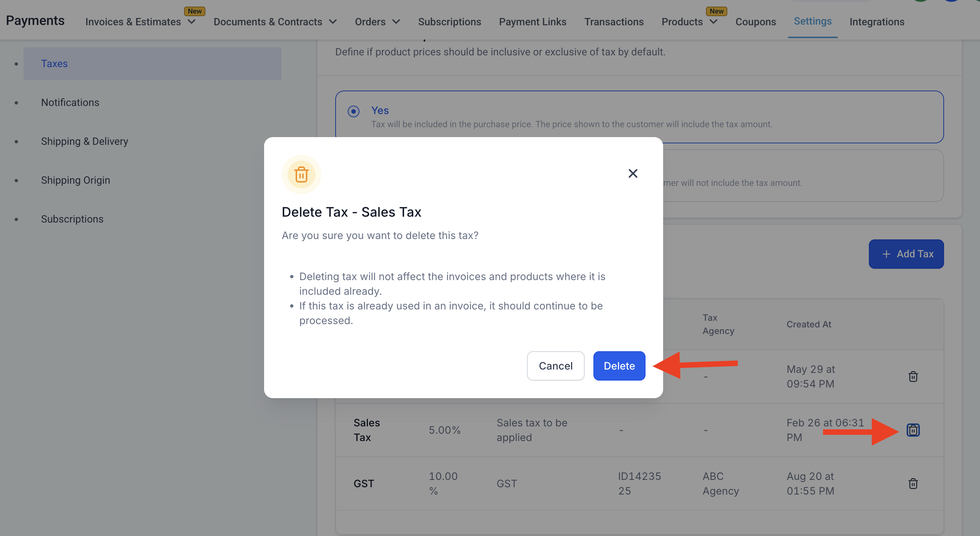Select Shipping & Delivery in sidebar
The image size is (980, 536).
pos(84,141)
